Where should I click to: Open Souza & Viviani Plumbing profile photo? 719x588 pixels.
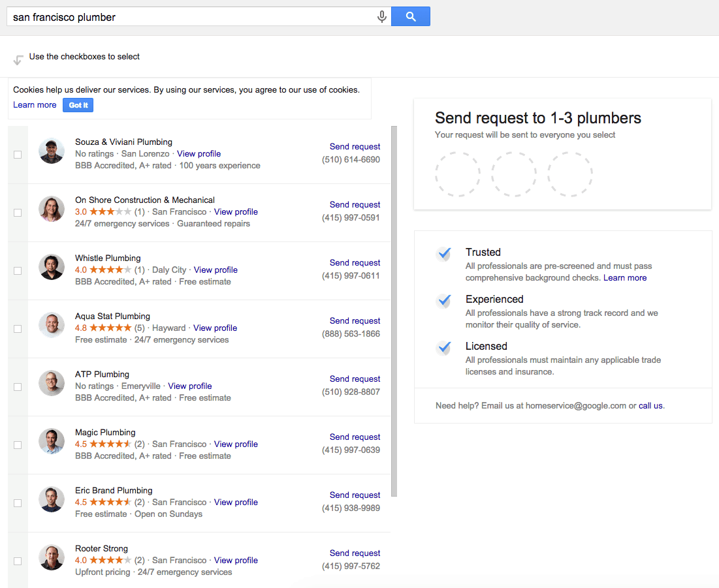pyautogui.click(x=52, y=151)
